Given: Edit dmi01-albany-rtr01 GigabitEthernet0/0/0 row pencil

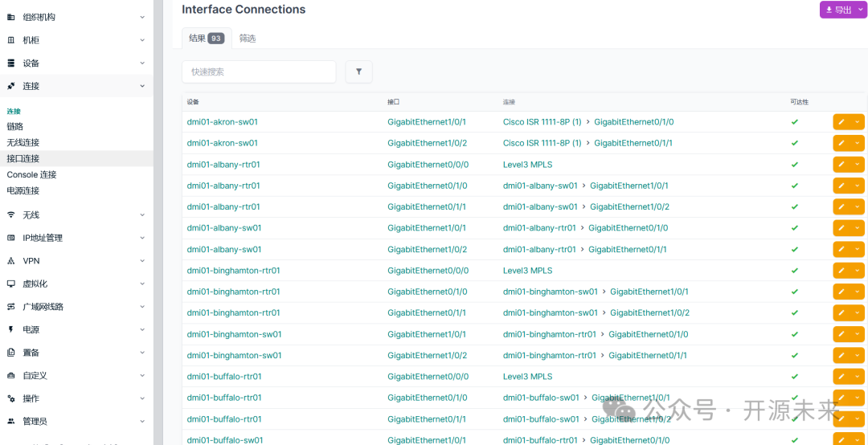Looking at the screenshot, I should coord(841,165).
